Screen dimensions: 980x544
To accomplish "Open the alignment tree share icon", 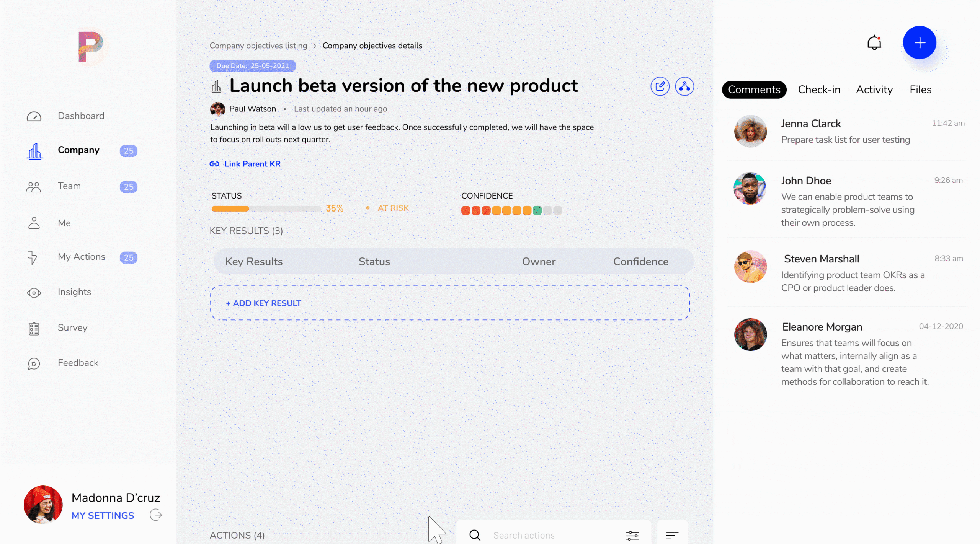I will pyautogui.click(x=684, y=86).
